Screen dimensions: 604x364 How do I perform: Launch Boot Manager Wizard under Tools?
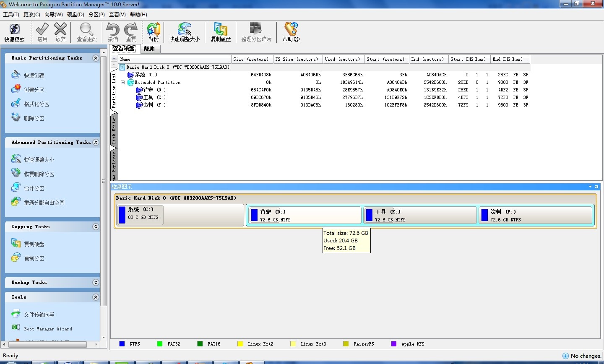click(48, 329)
